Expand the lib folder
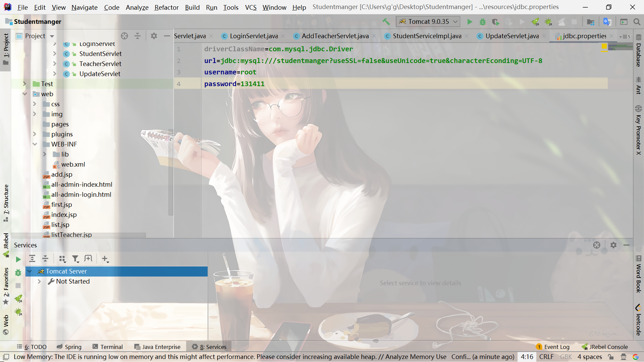The image size is (644, 362). pyautogui.click(x=45, y=154)
